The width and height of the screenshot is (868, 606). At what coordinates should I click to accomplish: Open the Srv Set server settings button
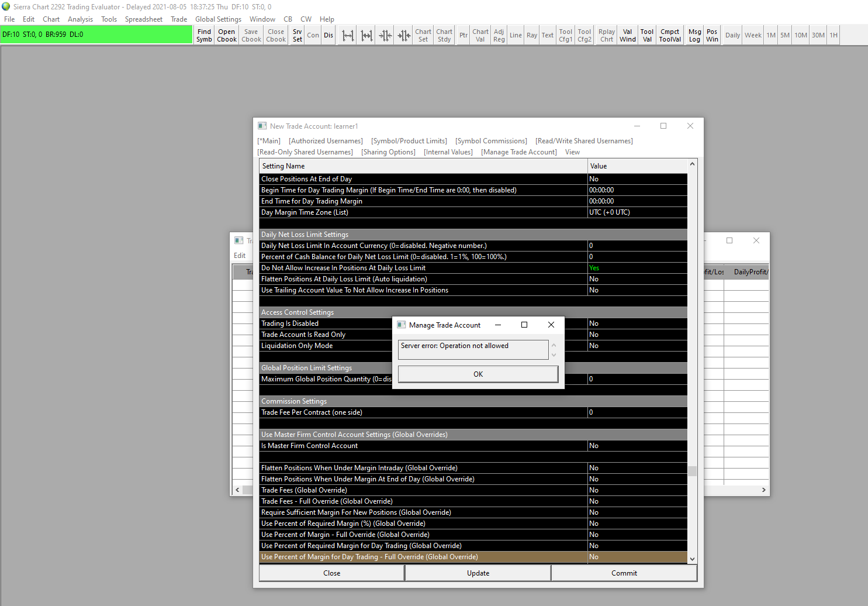click(x=297, y=35)
